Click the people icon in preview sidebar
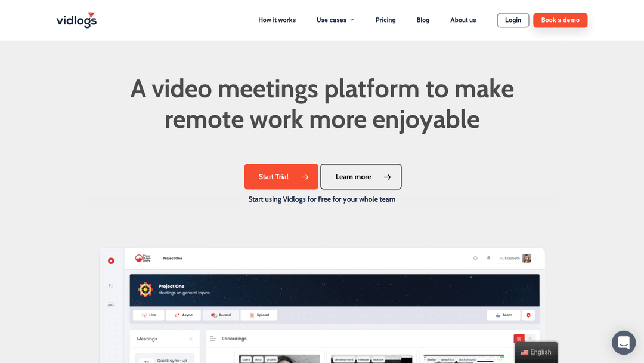 pyautogui.click(x=111, y=304)
